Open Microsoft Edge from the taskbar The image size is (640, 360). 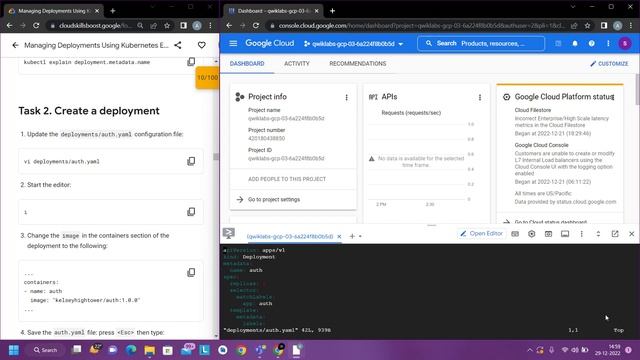click(131, 350)
